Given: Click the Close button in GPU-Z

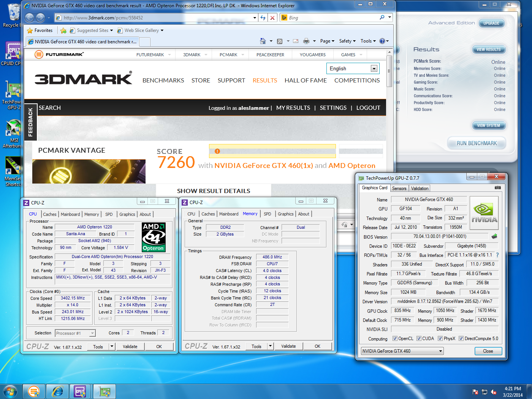Looking at the screenshot, I should point(488,351).
